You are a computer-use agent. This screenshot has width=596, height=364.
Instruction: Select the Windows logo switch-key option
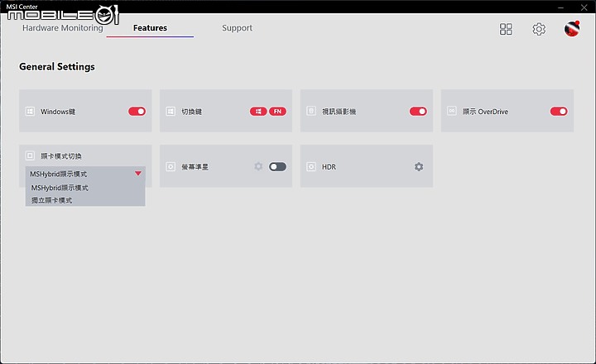(258, 112)
